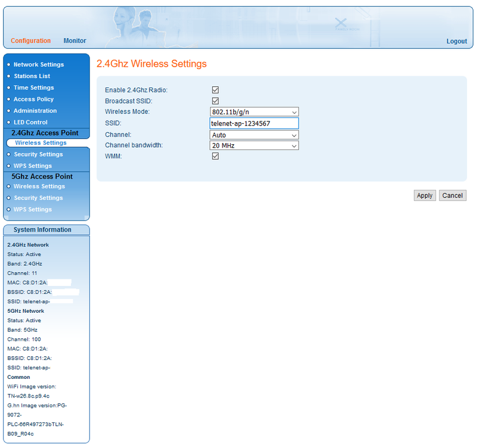Open Network Settings in sidebar
The height and width of the screenshot is (448, 477).
(39, 64)
